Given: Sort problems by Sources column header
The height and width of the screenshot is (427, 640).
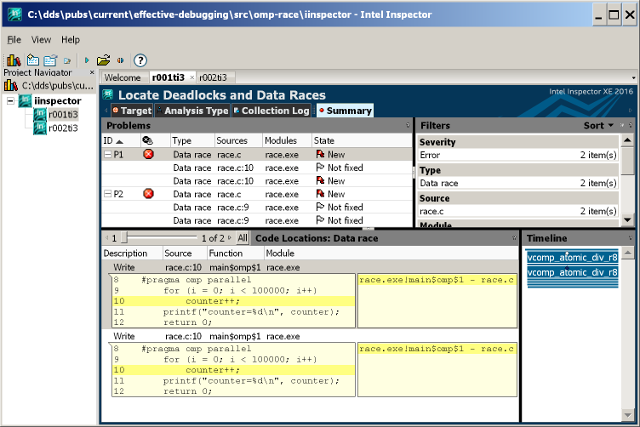Looking at the screenshot, I should point(238,141).
